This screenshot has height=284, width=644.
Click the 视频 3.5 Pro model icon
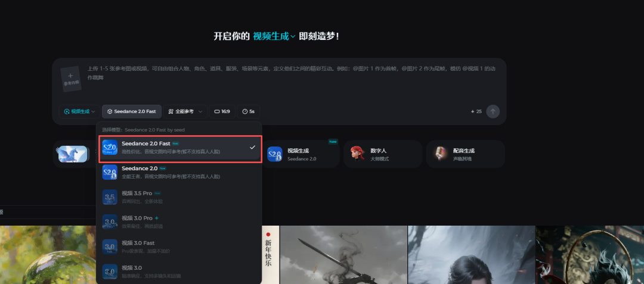pos(110,197)
